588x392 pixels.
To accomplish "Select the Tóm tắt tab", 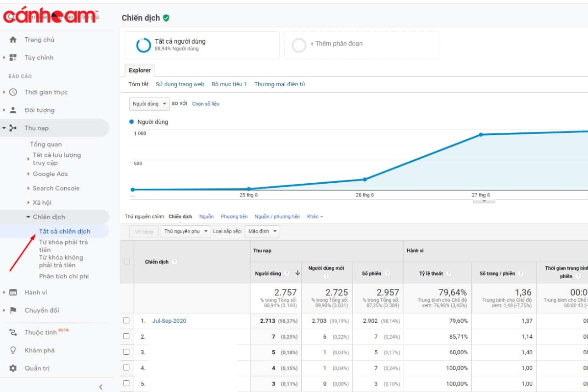I will [138, 84].
